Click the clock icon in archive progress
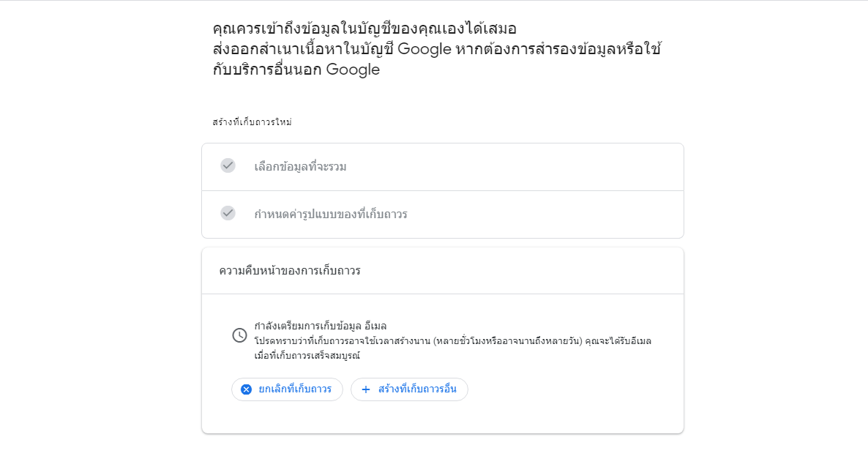 (x=239, y=335)
